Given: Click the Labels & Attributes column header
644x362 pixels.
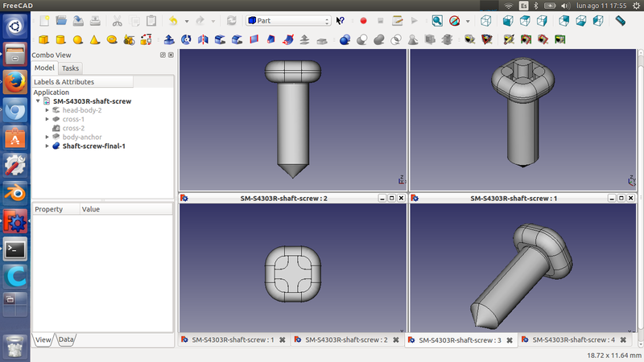Looking at the screenshot, I should pos(64,81).
